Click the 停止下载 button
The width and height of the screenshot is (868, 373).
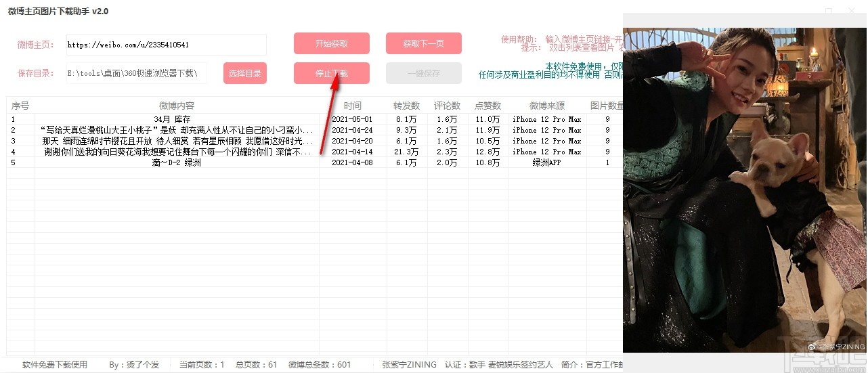pos(332,73)
